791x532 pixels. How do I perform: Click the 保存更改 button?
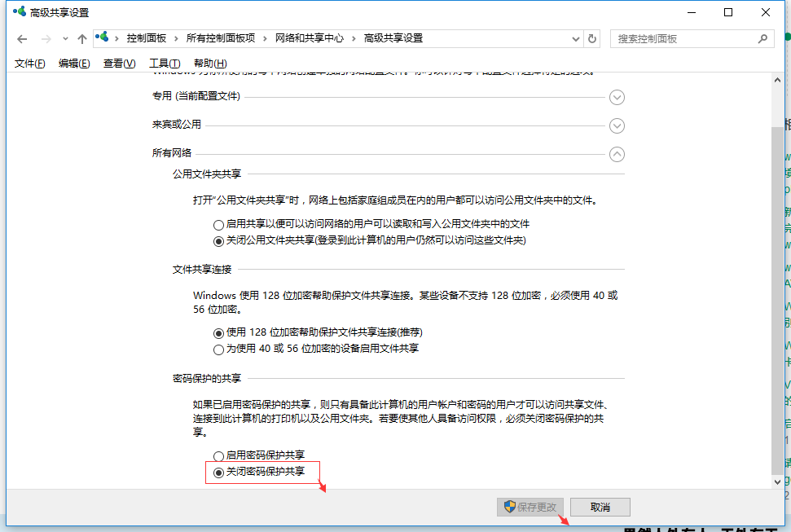pyautogui.click(x=530, y=507)
